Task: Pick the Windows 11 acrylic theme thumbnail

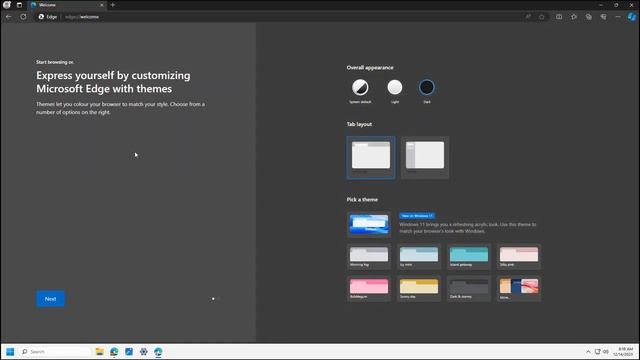Action: (369, 224)
